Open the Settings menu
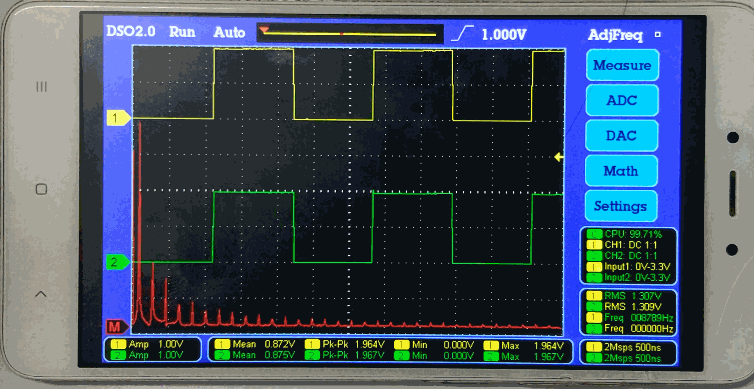 [x=621, y=206]
